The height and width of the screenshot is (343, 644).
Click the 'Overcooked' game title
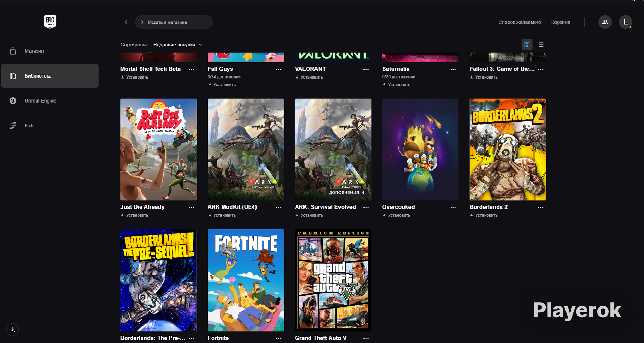pyautogui.click(x=398, y=207)
